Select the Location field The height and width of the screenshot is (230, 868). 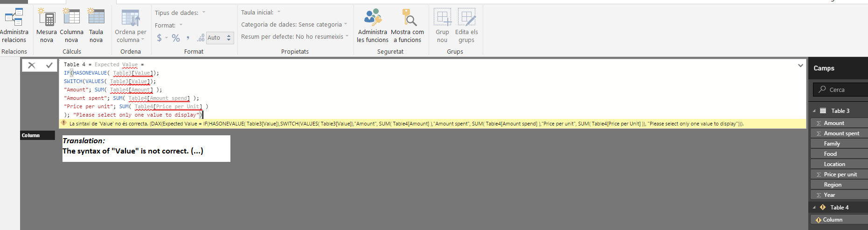click(839, 164)
